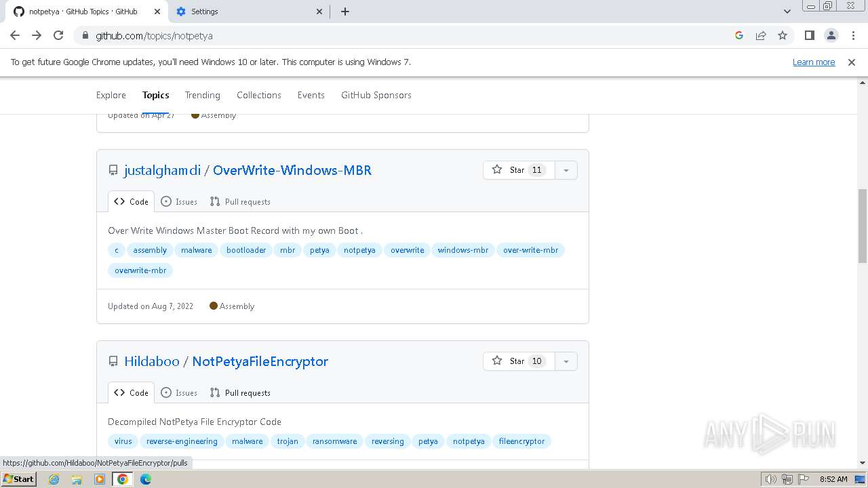
Task: Open Issues of OverWrite-Windows-MBR
Action: [x=179, y=201]
